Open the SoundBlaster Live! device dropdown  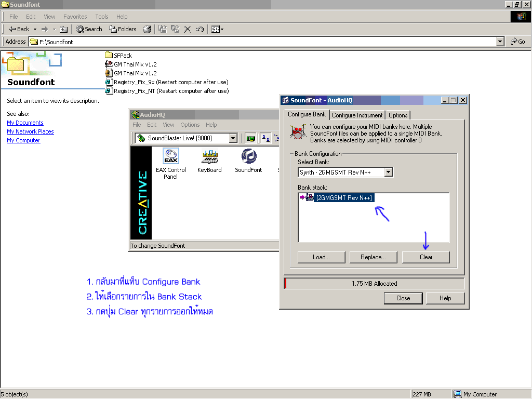[233, 138]
